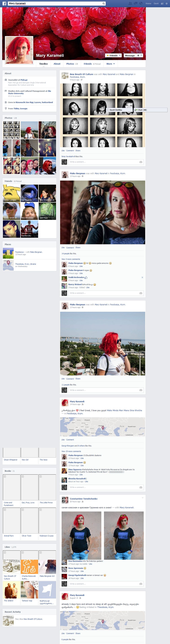Attach photo via camera icon under Irakli's comment
The height and width of the screenshot is (644, 170).
(x=141, y=293)
